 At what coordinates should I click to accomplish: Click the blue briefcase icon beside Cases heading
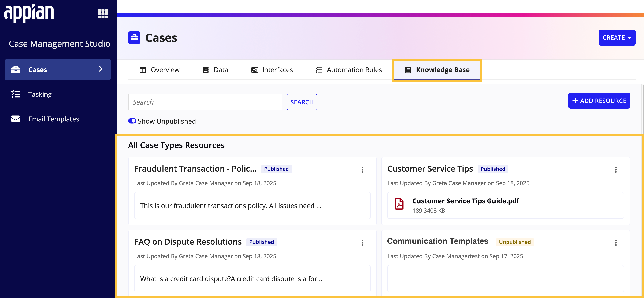click(134, 37)
